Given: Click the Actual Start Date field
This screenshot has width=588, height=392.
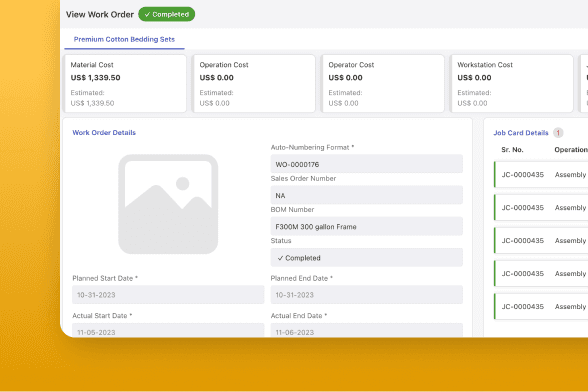Looking at the screenshot, I should point(168,330).
